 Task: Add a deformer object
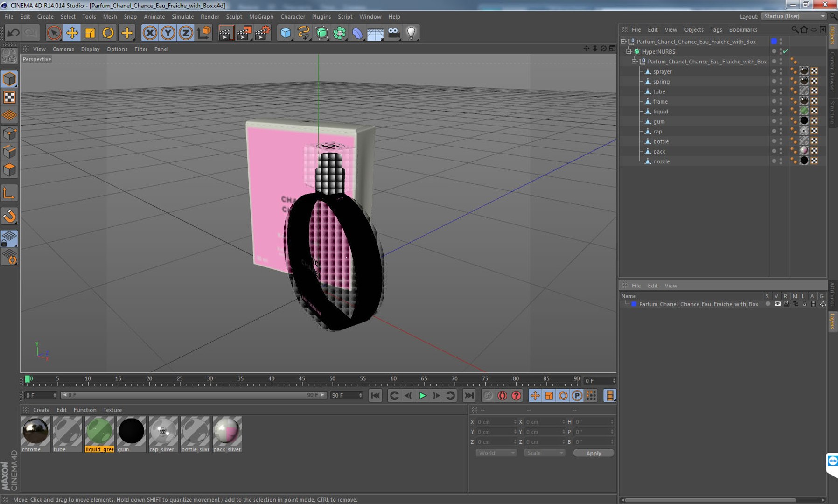[x=357, y=33]
